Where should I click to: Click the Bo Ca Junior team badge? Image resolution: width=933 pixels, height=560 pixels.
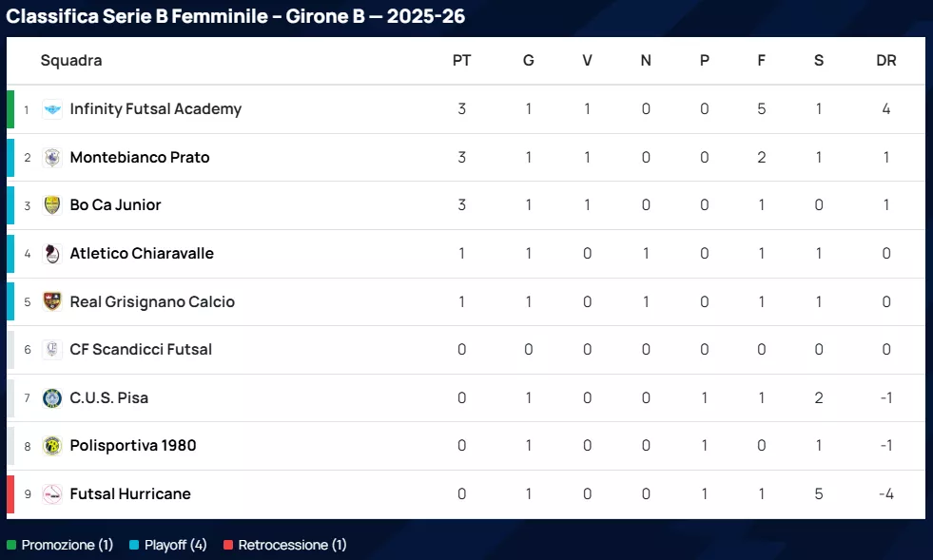[52, 205]
